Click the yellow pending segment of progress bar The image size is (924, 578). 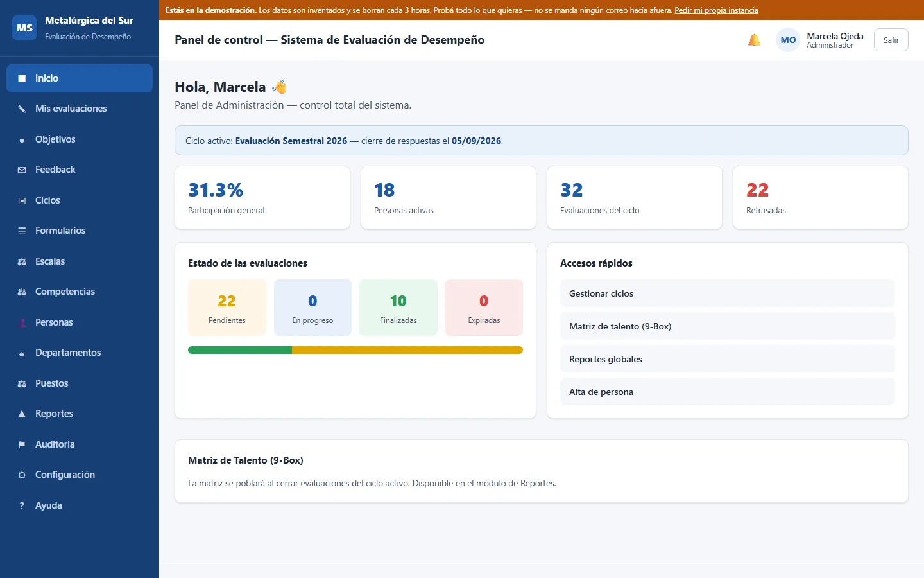407,350
